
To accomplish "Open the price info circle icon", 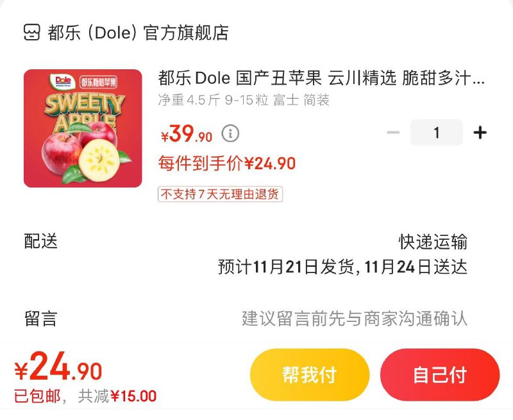I will pyautogui.click(x=230, y=133).
